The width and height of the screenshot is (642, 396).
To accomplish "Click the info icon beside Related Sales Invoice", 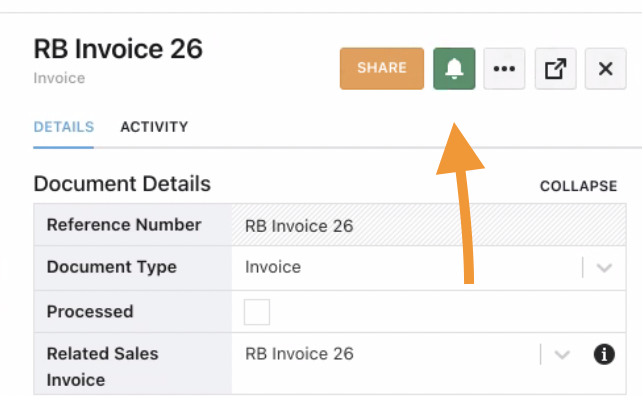I will (x=604, y=354).
